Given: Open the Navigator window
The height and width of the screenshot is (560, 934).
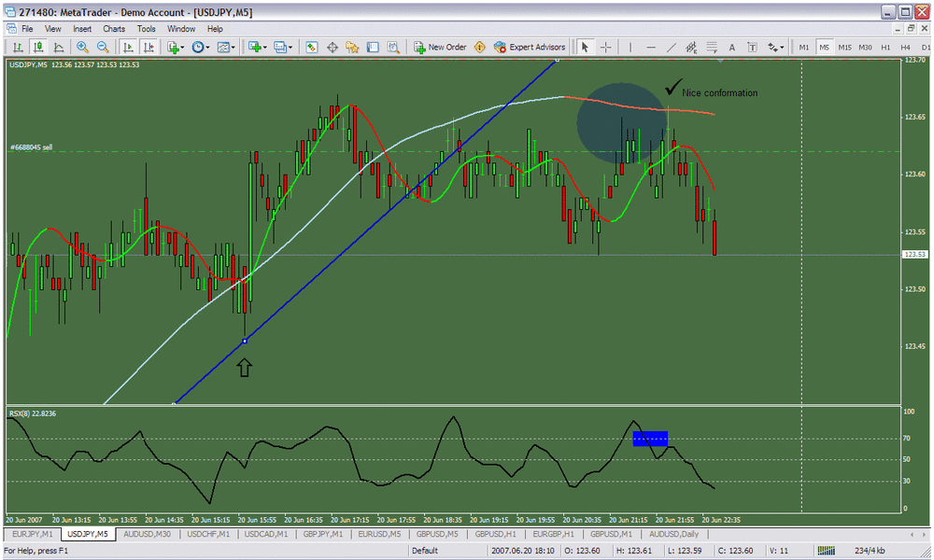Looking at the screenshot, I should pyautogui.click(x=352, y=47).
